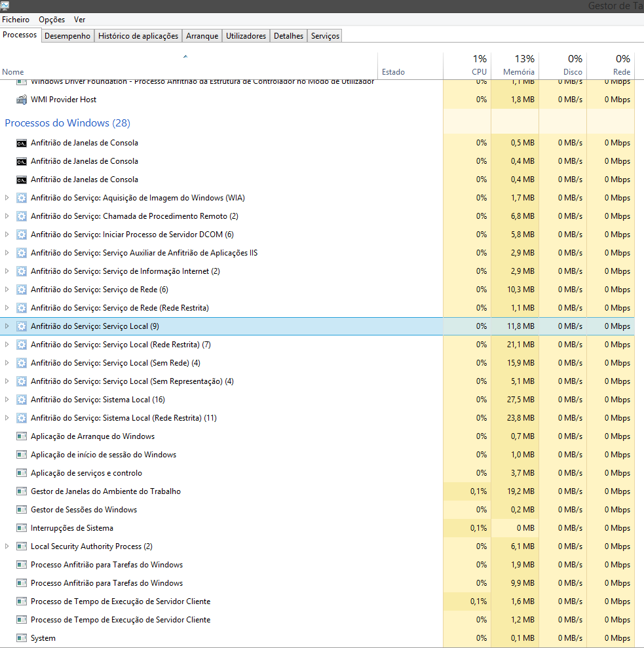
Task: Expand Anfitrião do Serviço: Sistema Local (16)
Action: click(7, 400)
